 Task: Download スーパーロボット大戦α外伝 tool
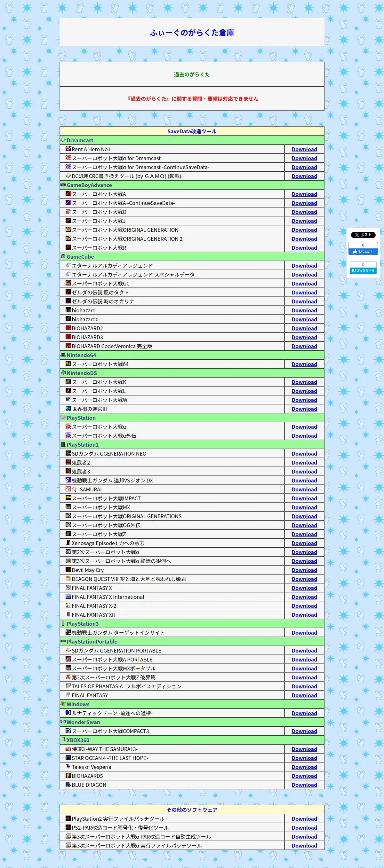coord(304,436)
